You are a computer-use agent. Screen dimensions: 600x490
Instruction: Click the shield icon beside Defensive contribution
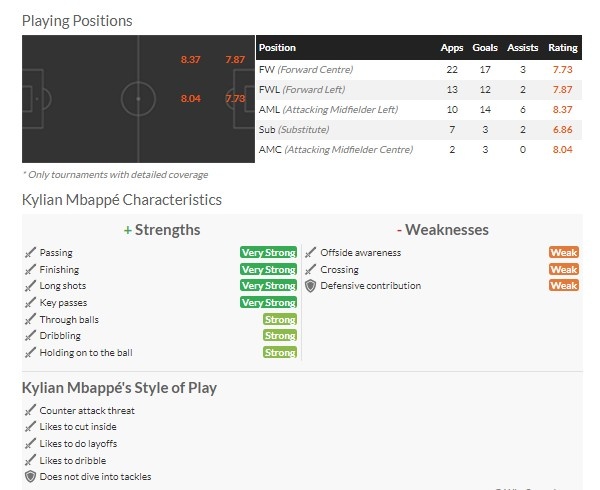311,286
